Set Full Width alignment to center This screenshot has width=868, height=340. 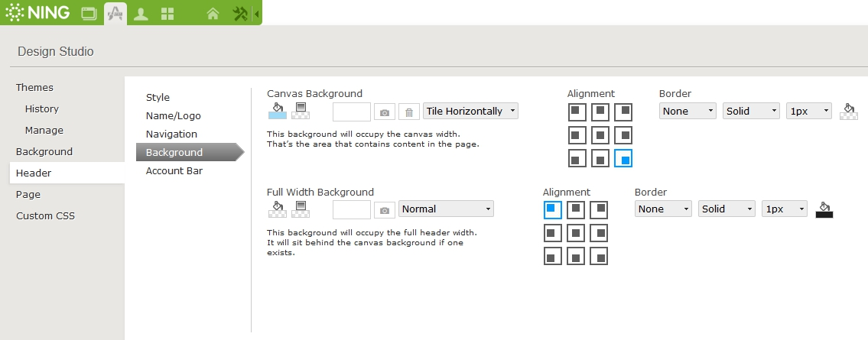pos(576,233)
